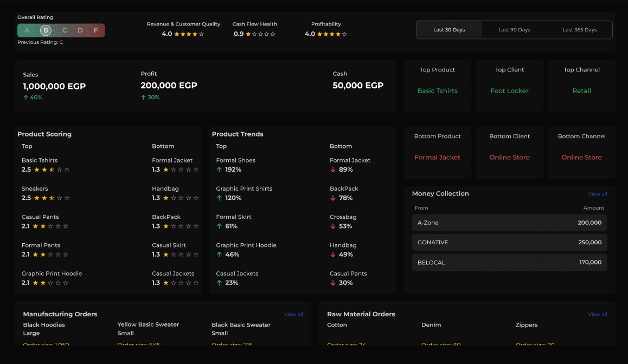Viewport: 628px width, 364px height.
Task: Select the GONATIVE collection row
Action: pos(509,243)
